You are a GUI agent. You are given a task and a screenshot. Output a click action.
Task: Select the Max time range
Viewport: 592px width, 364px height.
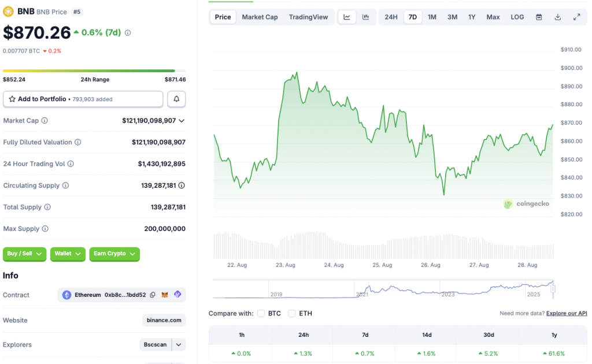(493, 17)
